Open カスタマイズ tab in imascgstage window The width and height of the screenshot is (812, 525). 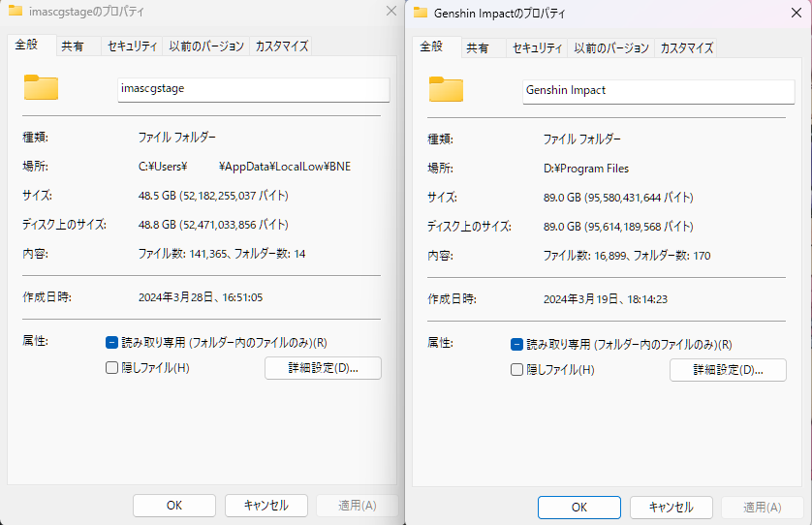281,46
